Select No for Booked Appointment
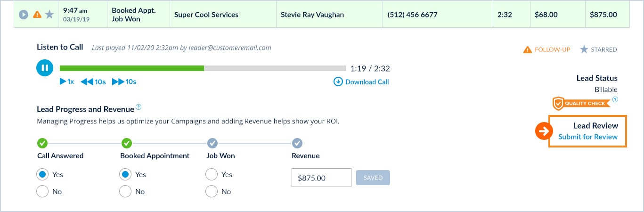Viewport: 644px width, 212px height. 125,191
